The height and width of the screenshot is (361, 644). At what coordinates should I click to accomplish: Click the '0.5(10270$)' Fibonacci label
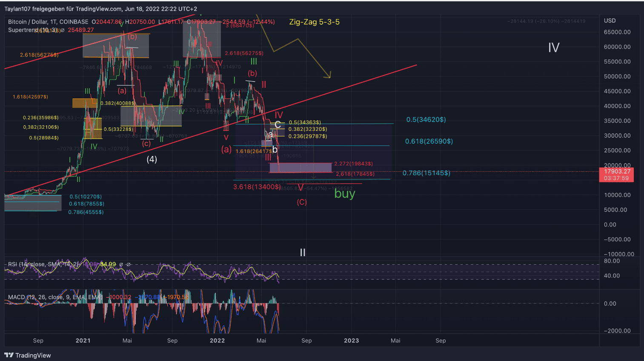point(86,197)
